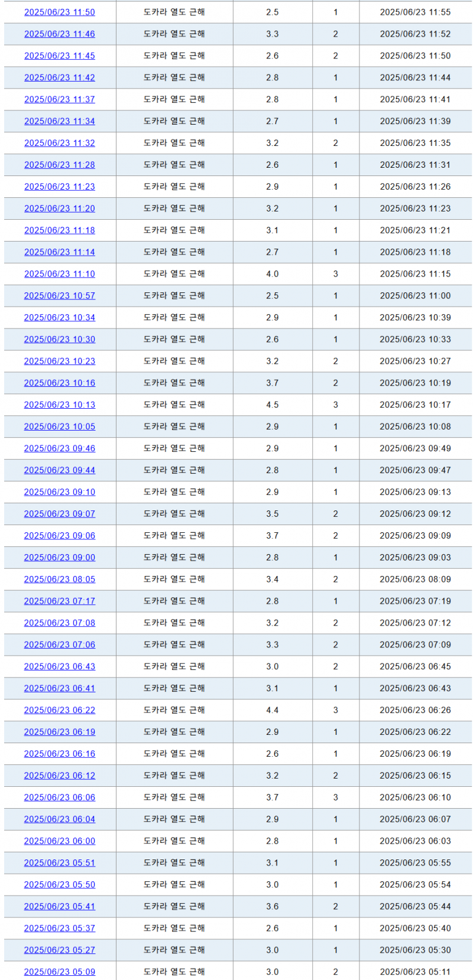Open the 2025/06/23 11:37 earthquake link

[60, 100]
